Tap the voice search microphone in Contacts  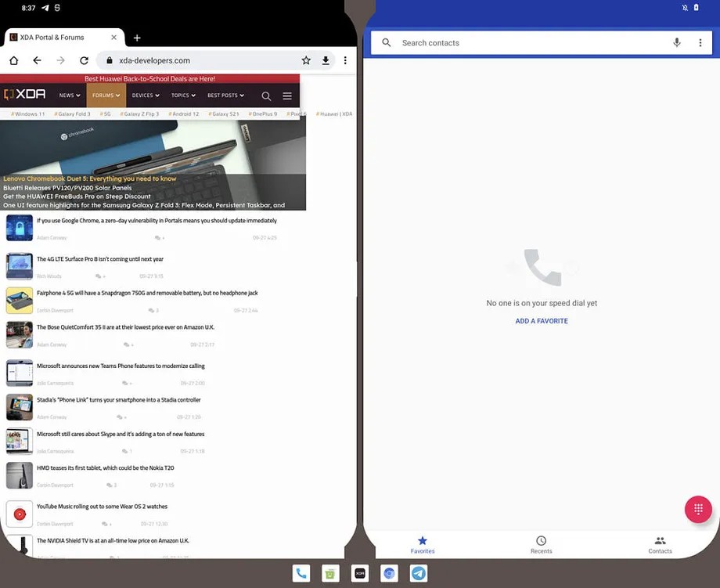coord(676,43)
